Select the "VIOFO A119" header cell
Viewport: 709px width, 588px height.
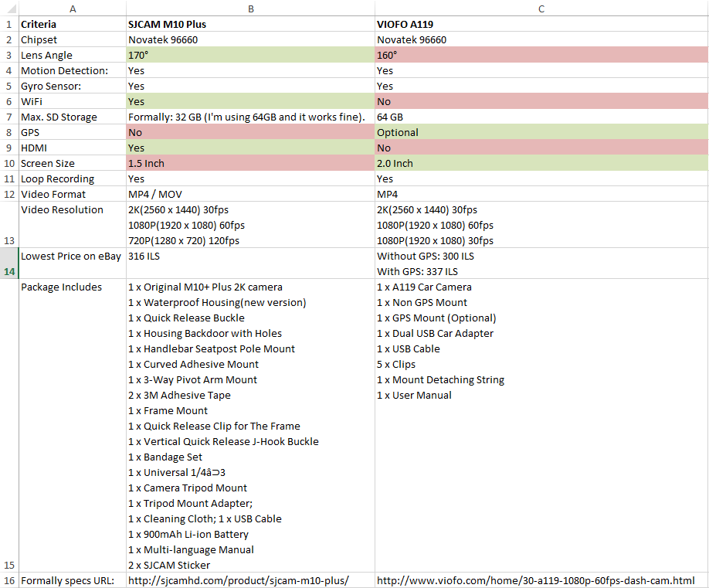click(x=405, y=24)
